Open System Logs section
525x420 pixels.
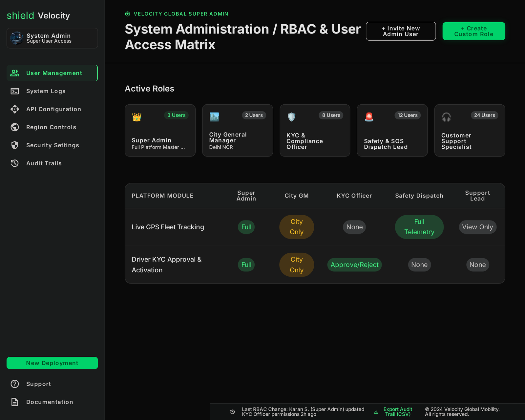tap(52, 91)
